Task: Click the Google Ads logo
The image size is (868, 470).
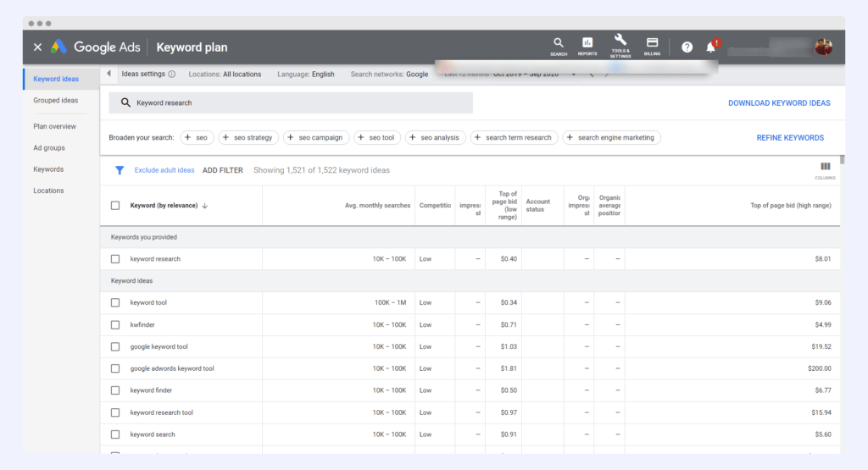Action: [x=58, y=47]
